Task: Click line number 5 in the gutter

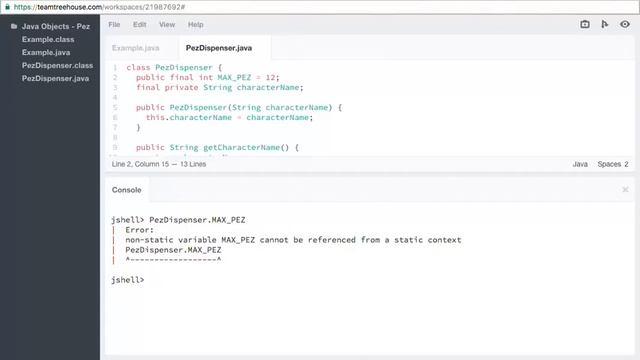Action: (x=115, y=107)
